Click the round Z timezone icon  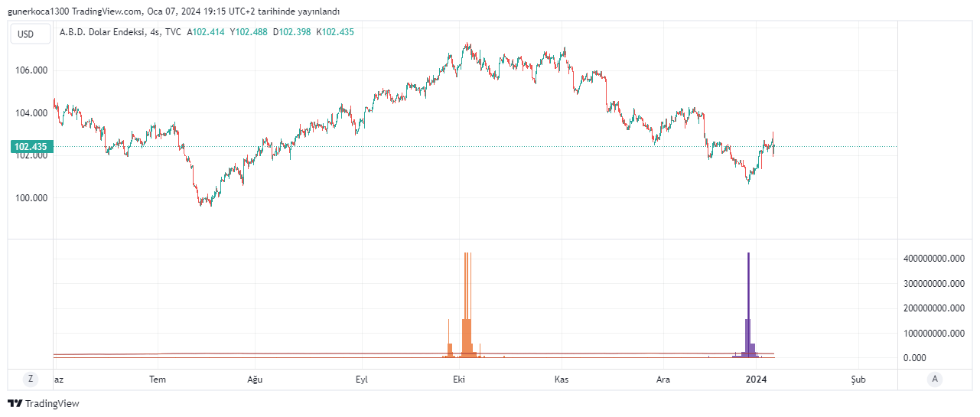[x=31, y=379]
